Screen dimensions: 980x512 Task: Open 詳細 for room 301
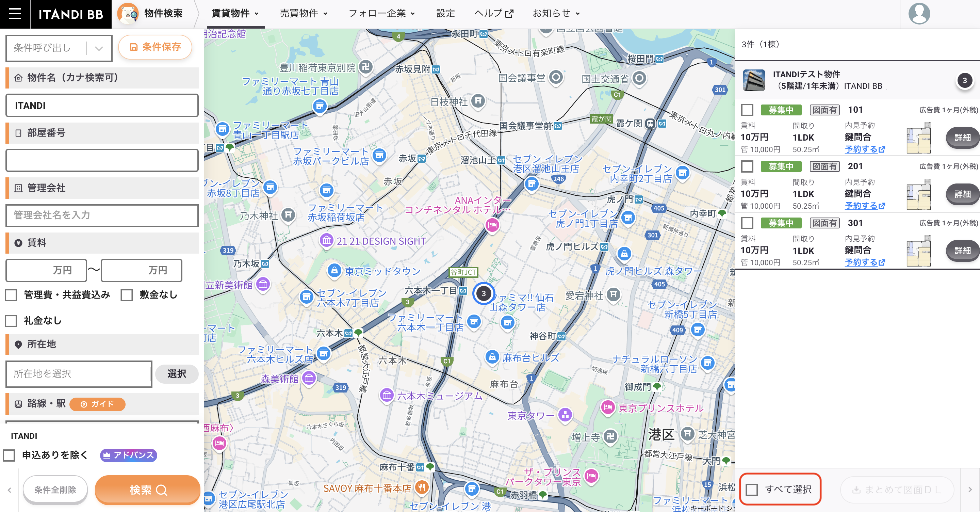[963, 251]
